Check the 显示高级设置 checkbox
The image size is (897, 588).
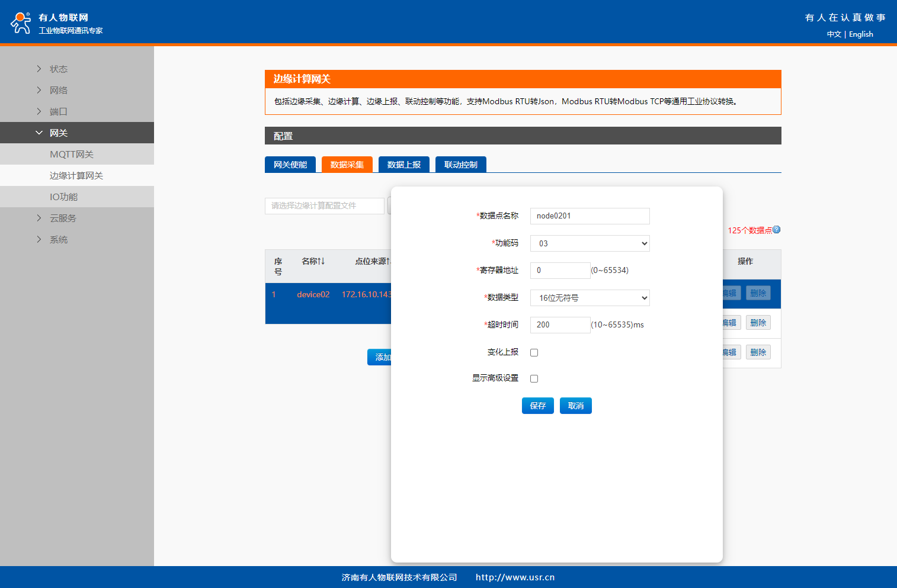[x=534, y=378]
